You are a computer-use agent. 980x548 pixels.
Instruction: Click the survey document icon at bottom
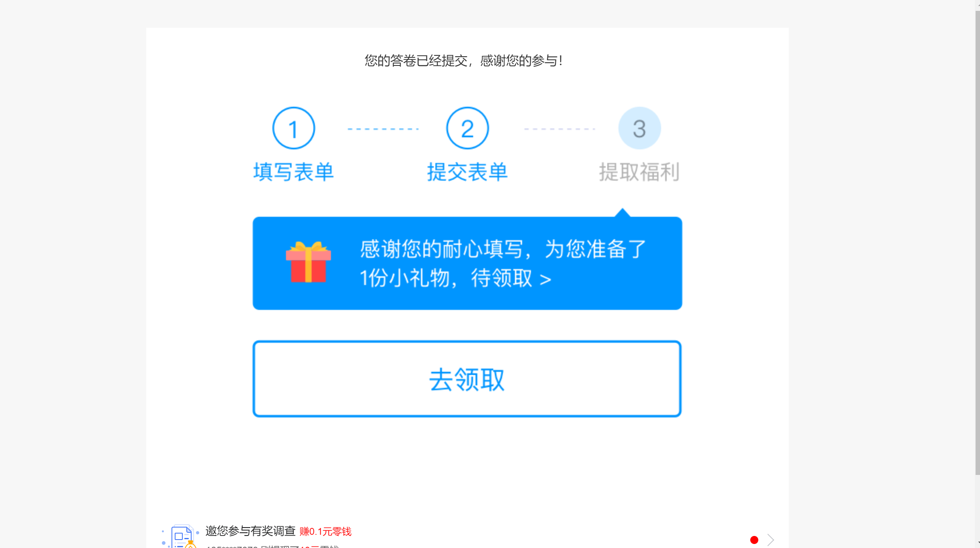click(x=182, y=537)
